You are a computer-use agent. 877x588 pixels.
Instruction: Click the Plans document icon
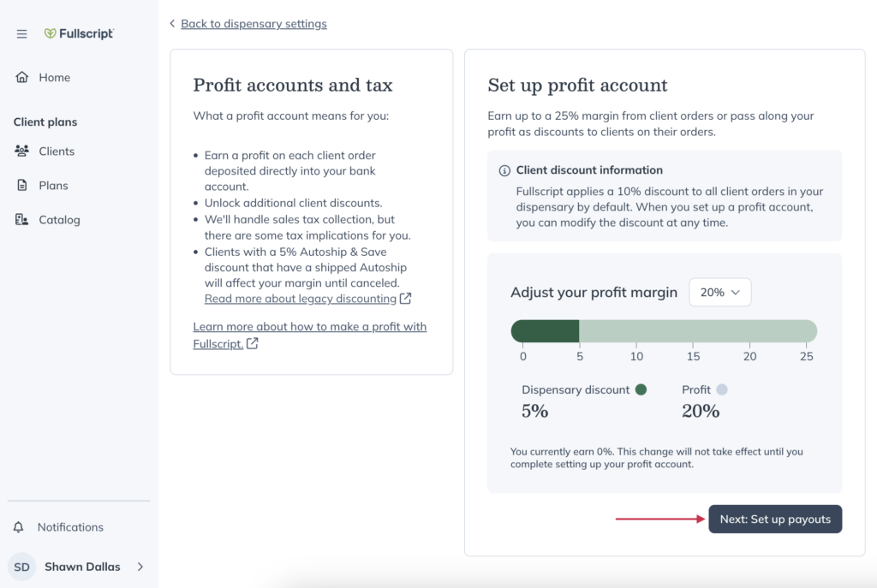pyautogui.click(x=21, y=185)
